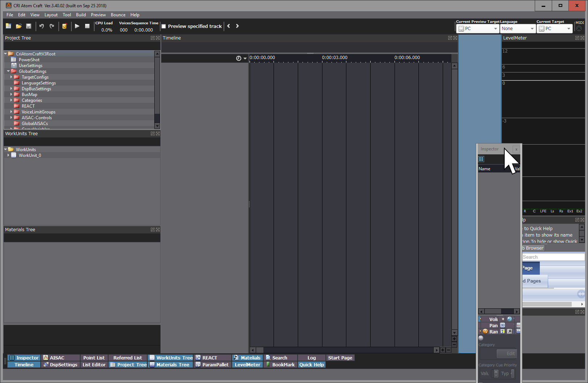Click the Undo arrow icon

(42, 26)
